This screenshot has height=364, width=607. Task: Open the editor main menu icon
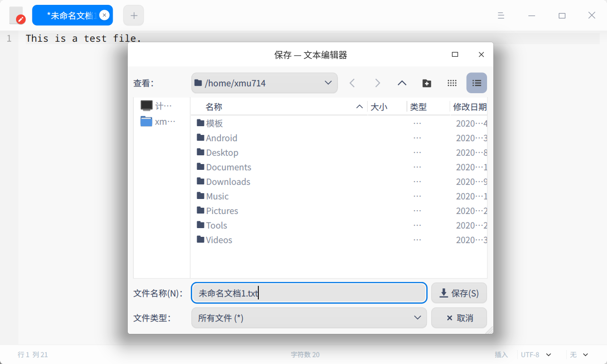(501, 16)
